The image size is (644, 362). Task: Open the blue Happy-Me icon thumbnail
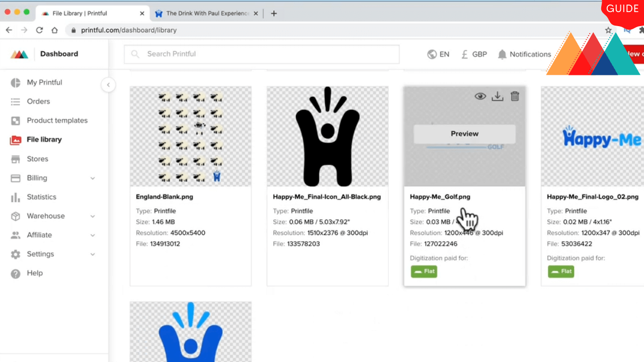(191, 332)
